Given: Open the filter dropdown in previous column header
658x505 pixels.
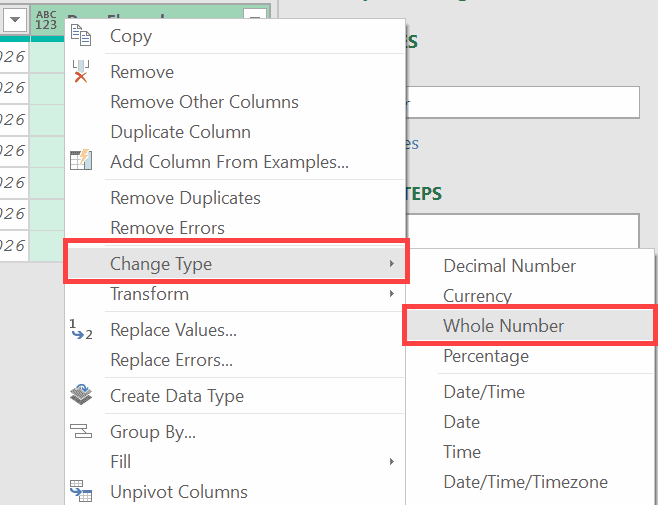Looking at the screenshot, I should (15, 20).
